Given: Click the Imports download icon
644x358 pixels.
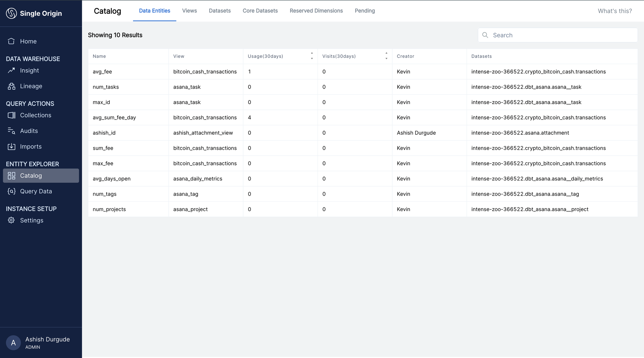Looking at the screenshot, I should 11,147.
